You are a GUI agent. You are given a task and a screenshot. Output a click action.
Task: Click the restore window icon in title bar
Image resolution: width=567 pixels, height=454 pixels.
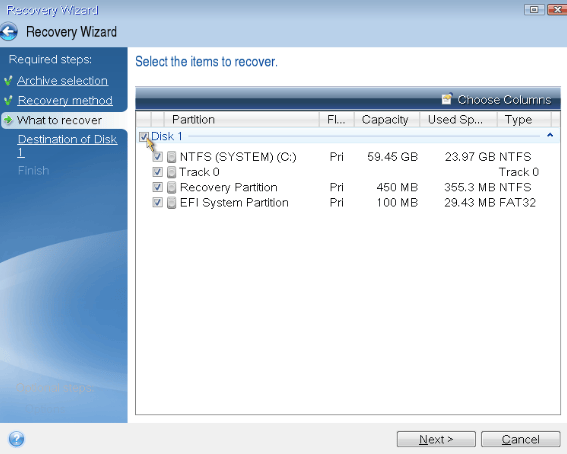(x=534, y=10)
